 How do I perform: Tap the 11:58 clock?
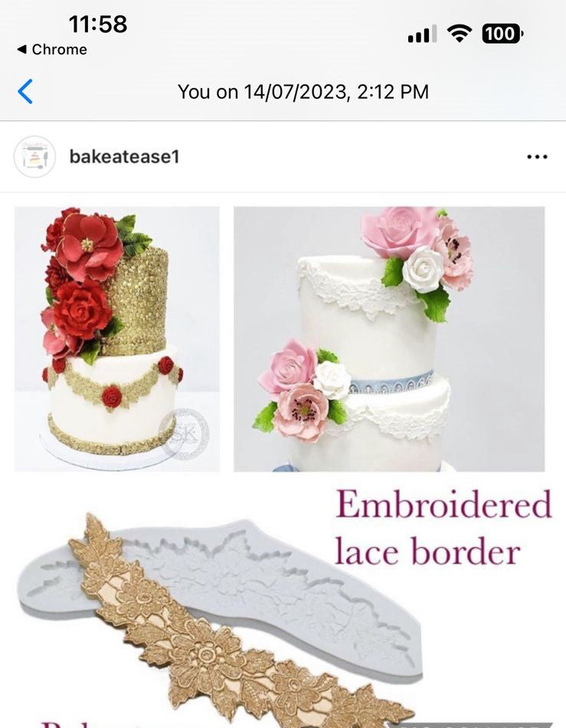(x=98, y=24)
